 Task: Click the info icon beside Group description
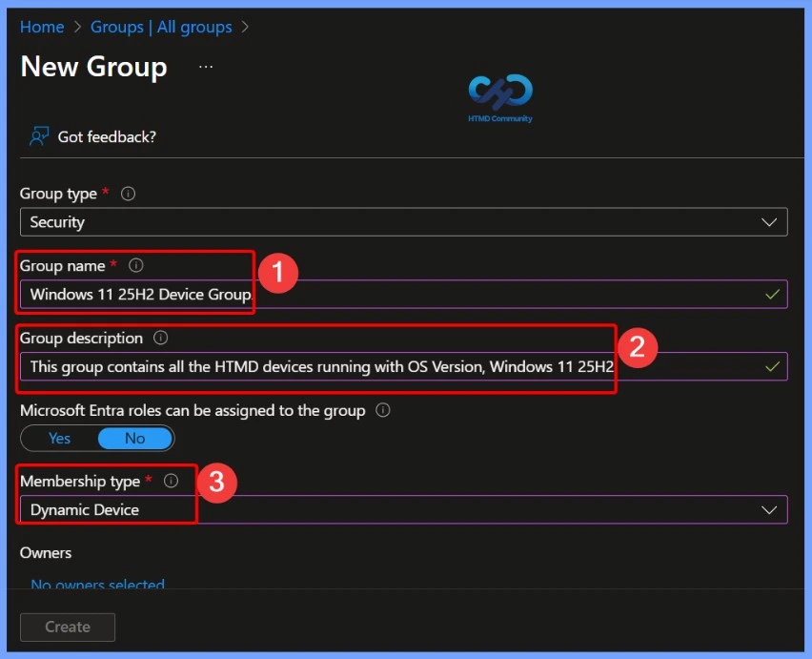[159, 338]
